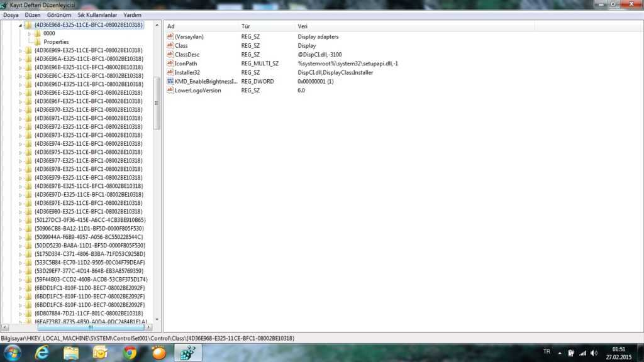
Task: Open the Dosya menu
Action: 11,14
